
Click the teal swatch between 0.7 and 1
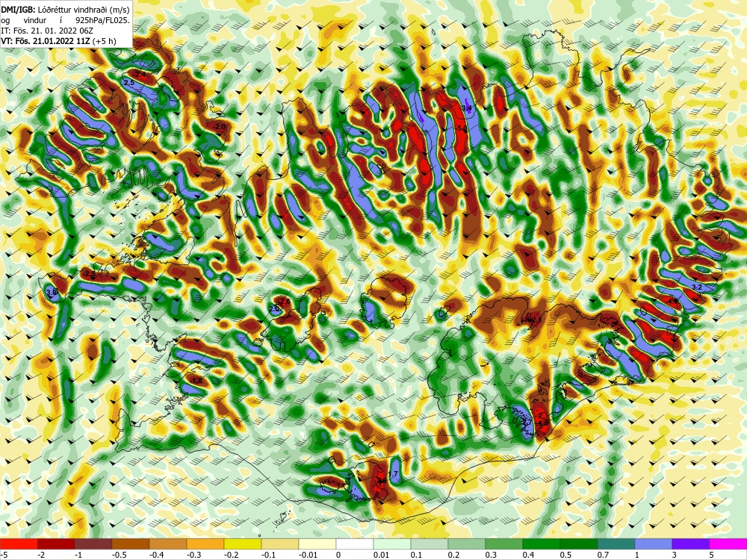coord(616,544)
